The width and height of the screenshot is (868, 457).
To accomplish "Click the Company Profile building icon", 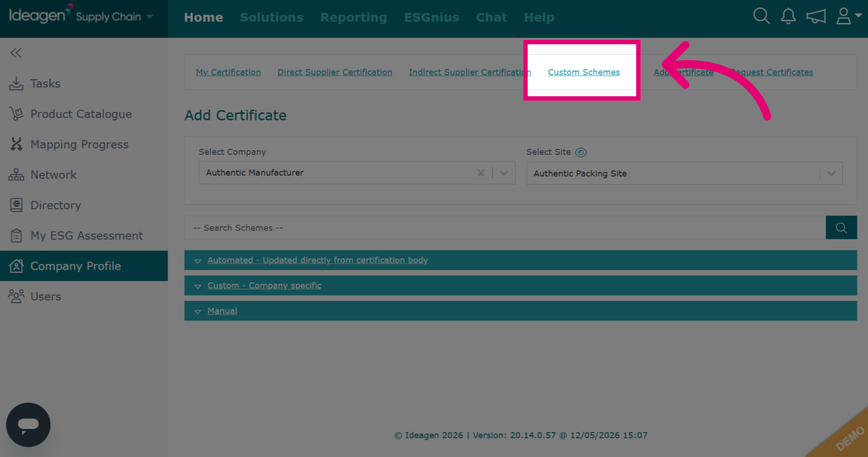I will pyautogui.click(x=16, y=266).
